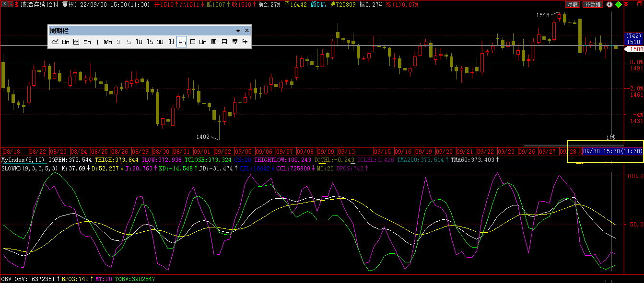The image size is (644, 283).
Task: Click the 持725809 open interest value
Action: (x=342, y=4)
